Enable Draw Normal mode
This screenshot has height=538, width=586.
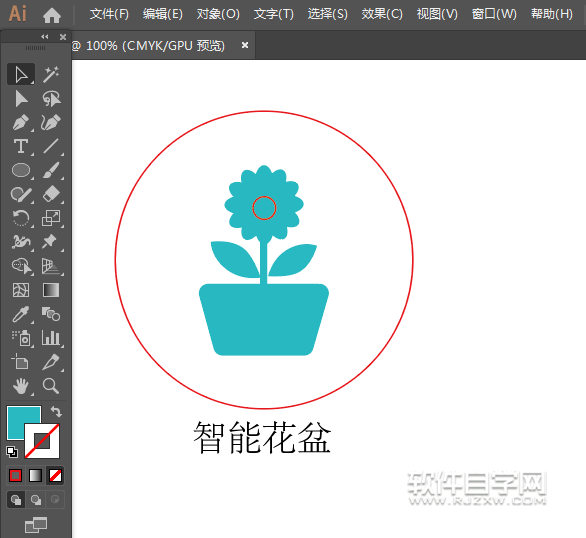(16, 500)
